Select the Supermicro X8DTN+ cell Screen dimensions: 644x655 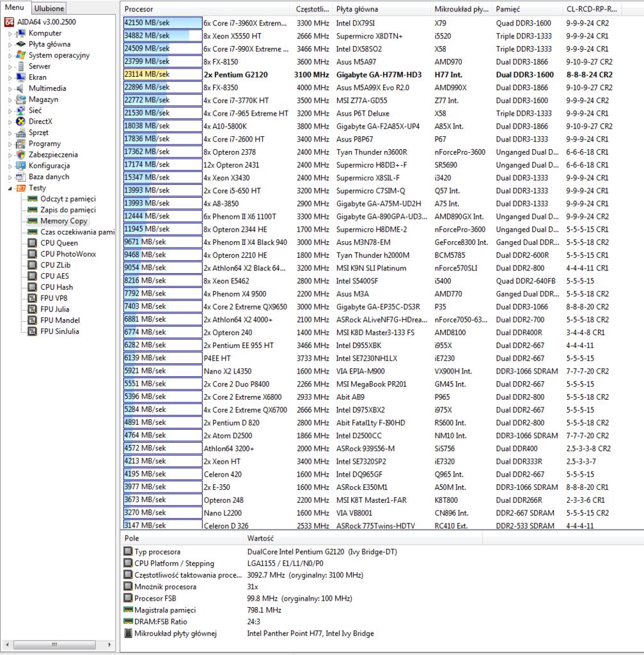click(x=369, y=36)
